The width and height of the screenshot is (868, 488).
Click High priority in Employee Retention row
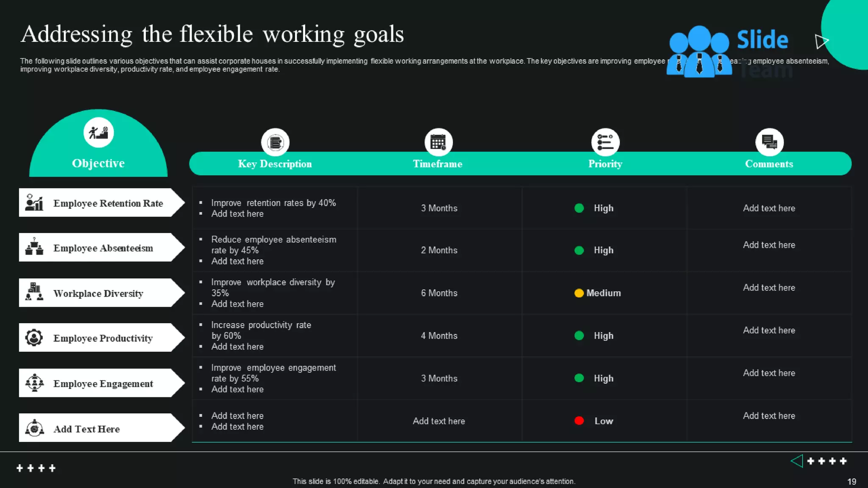[x=604, y=208]
